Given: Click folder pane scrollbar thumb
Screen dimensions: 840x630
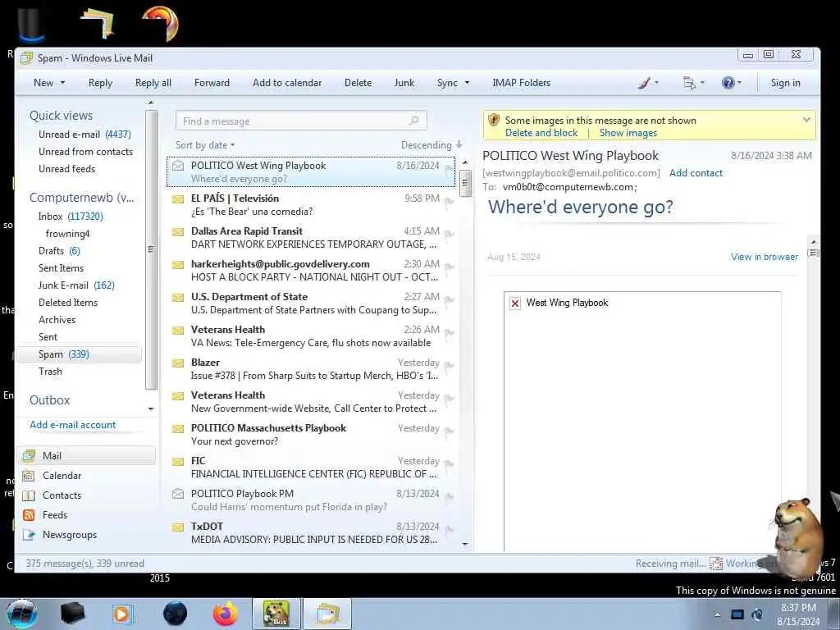Looking at the screenshot, I should (151, 249).
